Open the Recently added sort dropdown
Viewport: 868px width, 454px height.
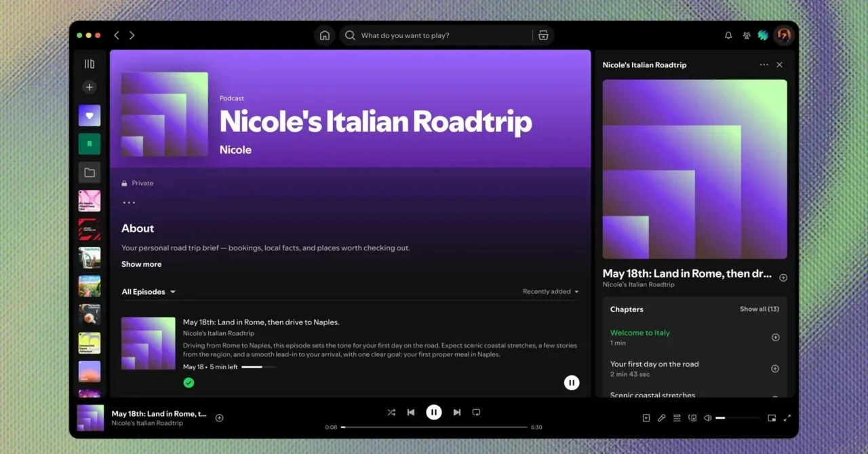pyautogui.click(x=551, y=292)
